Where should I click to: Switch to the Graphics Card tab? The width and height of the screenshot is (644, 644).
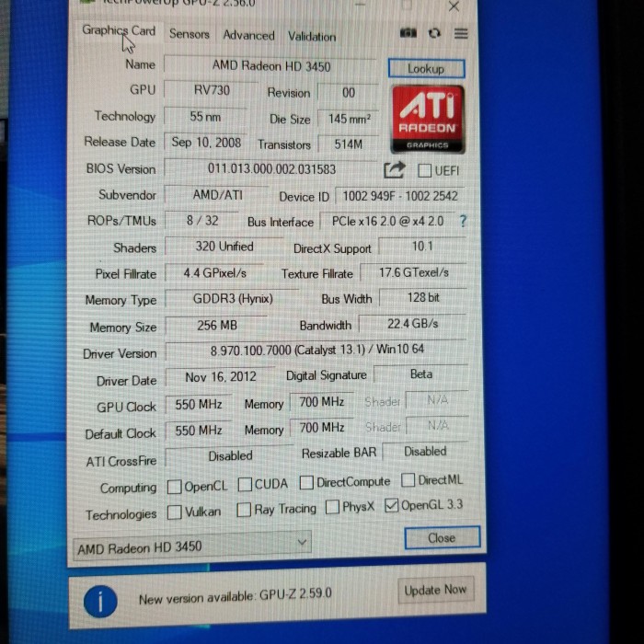(x=119, y=30)
